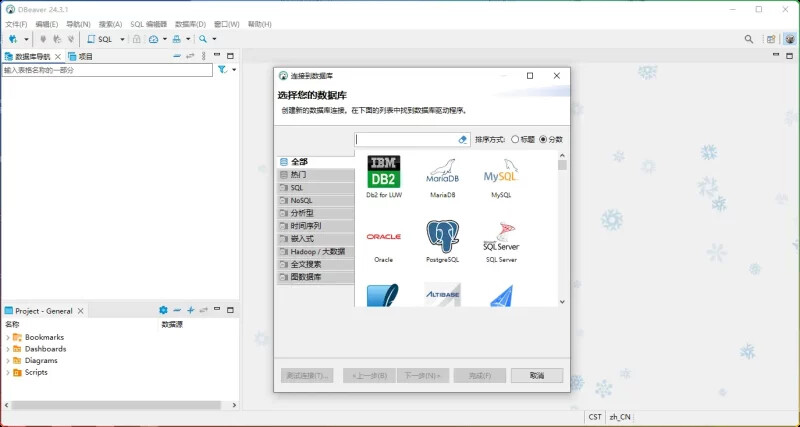Image resolution: width=800 pixels, height=427 pixels.
Task: Open the 数据库(D) menu
Action: pyautogui.click(x=190, y=24)
